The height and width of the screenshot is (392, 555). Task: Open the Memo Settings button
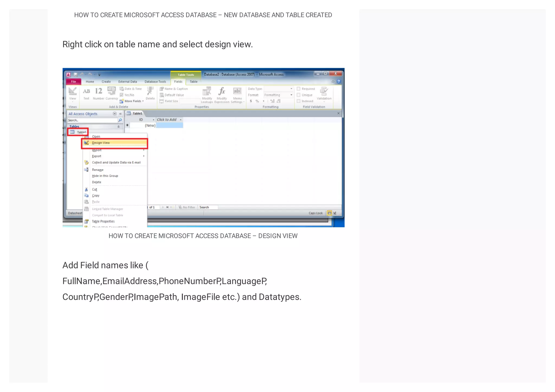coord(237,95)
